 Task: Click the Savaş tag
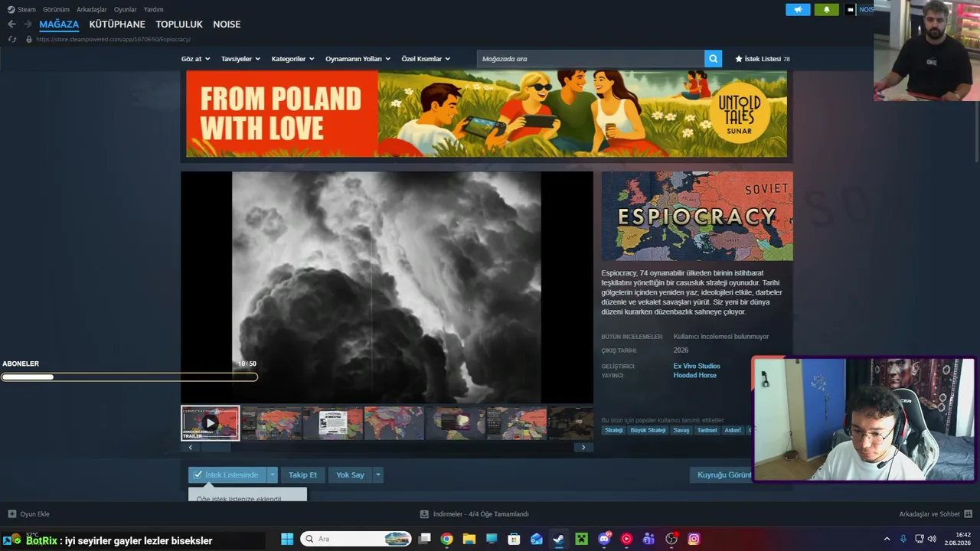[681, 430]
